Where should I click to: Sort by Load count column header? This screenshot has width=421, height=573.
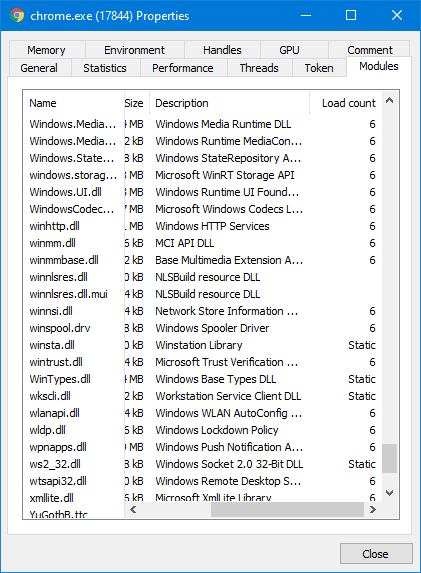(x=346, y=103)
